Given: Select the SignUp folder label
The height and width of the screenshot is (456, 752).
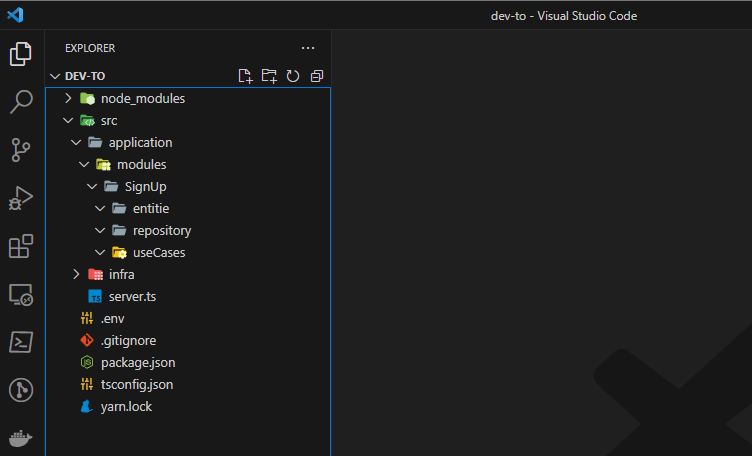Looking at the screenshot, I should 146,187.
